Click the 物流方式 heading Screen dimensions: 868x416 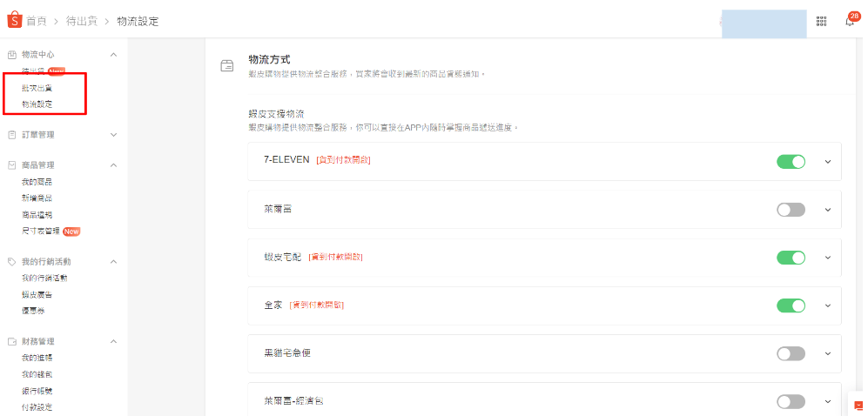point(269,60)
